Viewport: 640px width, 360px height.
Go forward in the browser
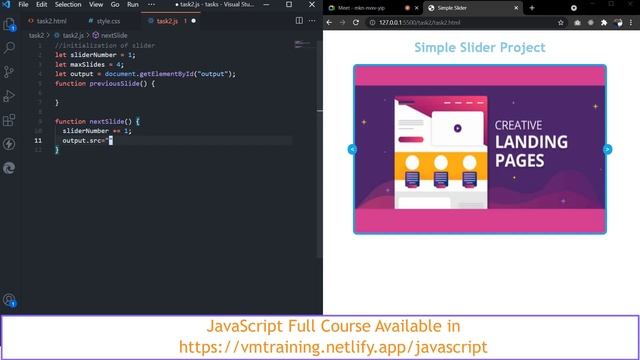(342, 22)
